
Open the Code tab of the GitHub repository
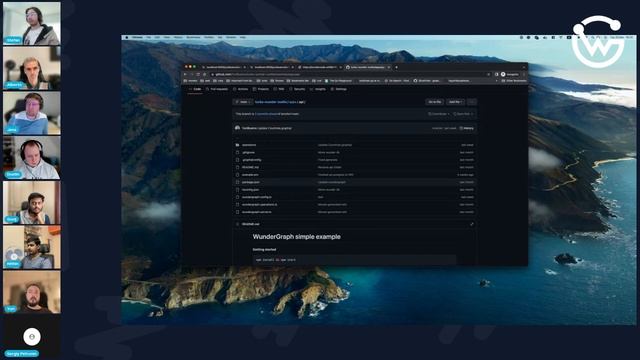coord(195,89)
